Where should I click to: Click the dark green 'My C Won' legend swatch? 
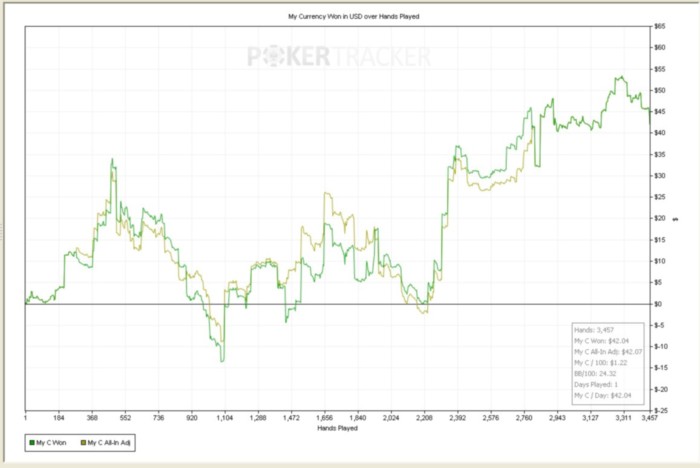[x=32, y=443]
